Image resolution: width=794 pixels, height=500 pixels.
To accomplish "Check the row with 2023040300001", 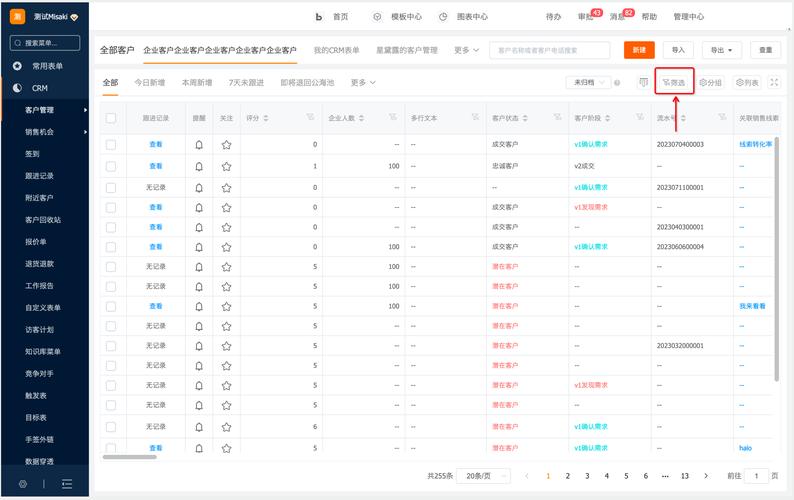I will tap(111, 227).
